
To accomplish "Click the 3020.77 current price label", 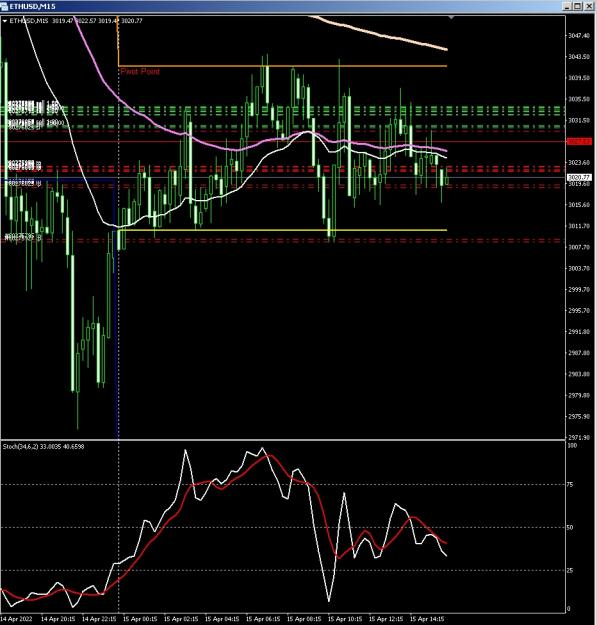I will coord(579,177).
